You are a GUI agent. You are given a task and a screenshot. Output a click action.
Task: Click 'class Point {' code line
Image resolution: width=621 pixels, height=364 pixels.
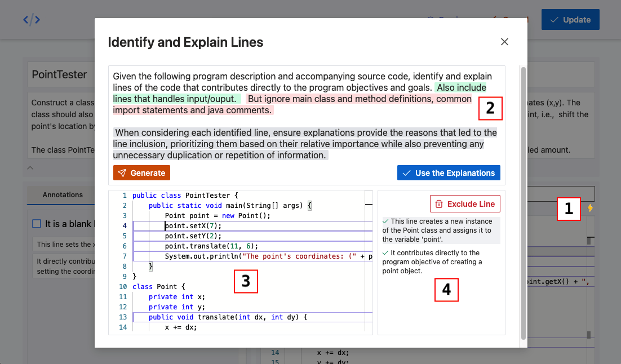(158, 286)
